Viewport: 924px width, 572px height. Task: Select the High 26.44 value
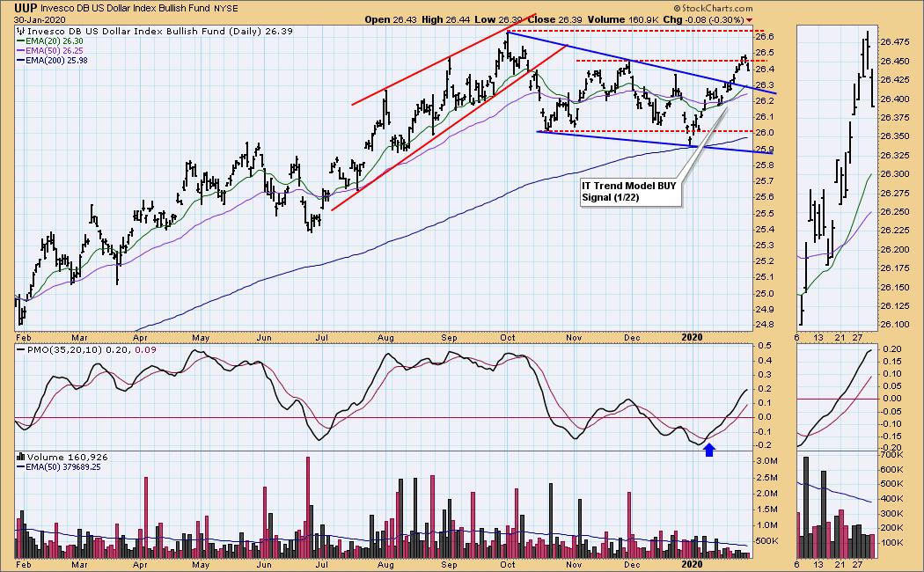tap(446, 19)
